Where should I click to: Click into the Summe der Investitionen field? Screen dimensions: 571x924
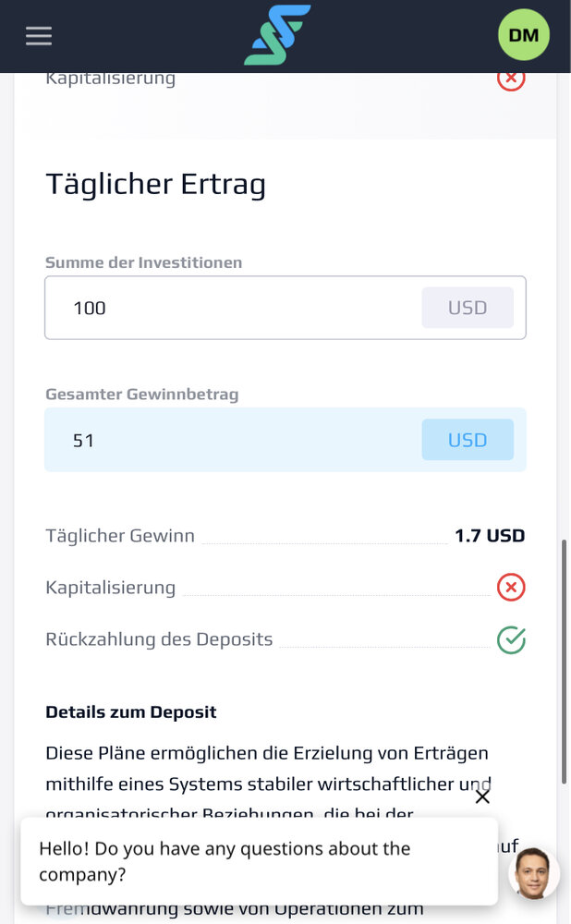pos(285,308)
